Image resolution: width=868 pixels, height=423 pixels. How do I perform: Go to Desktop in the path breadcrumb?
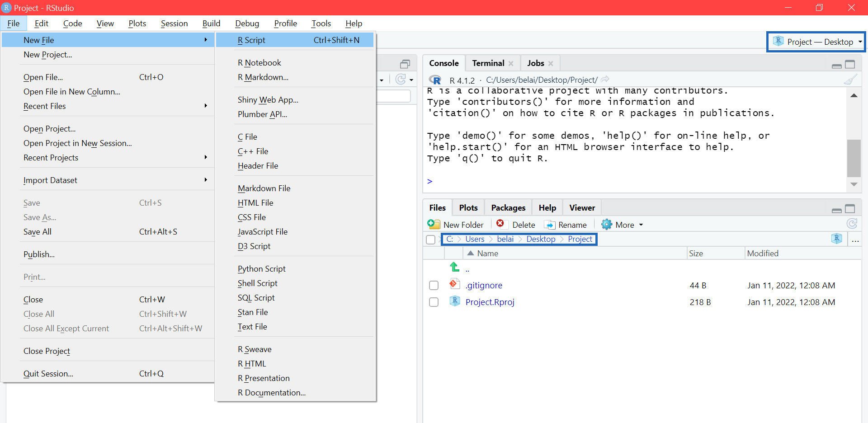[541, 239]
